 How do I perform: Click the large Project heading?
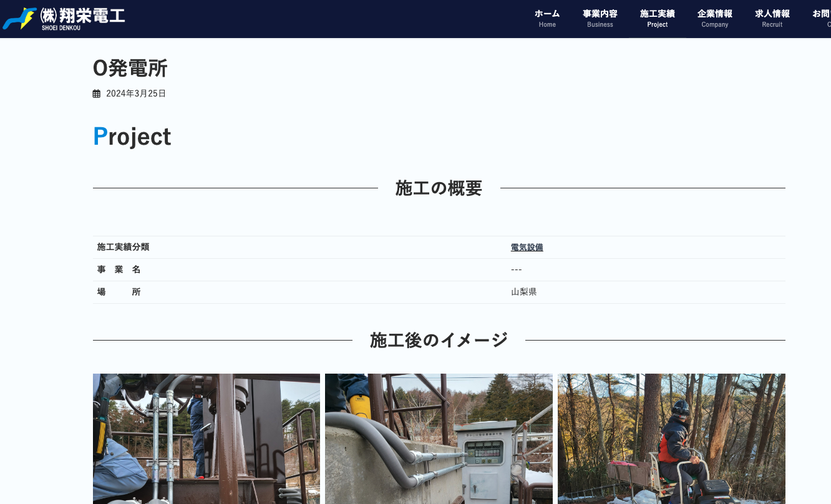click(132, 137)
